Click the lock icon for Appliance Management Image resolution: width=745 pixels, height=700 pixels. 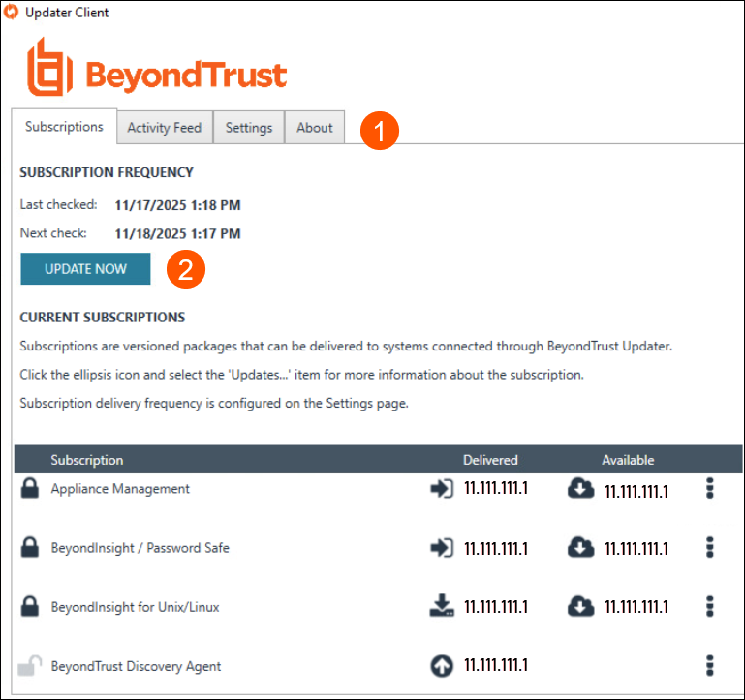29,488
